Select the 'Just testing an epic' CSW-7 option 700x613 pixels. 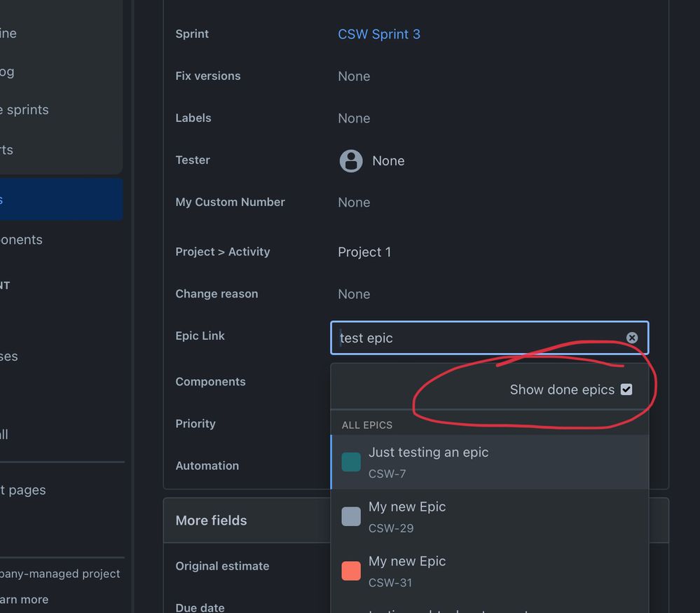pos(489,462)
